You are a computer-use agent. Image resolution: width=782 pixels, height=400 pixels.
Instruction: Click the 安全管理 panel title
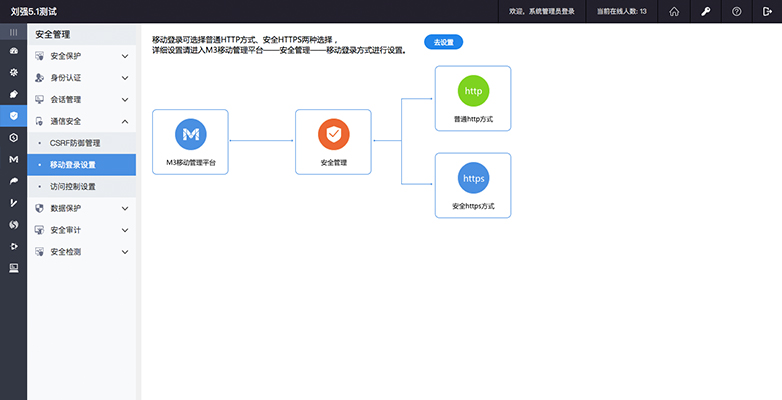53,34
